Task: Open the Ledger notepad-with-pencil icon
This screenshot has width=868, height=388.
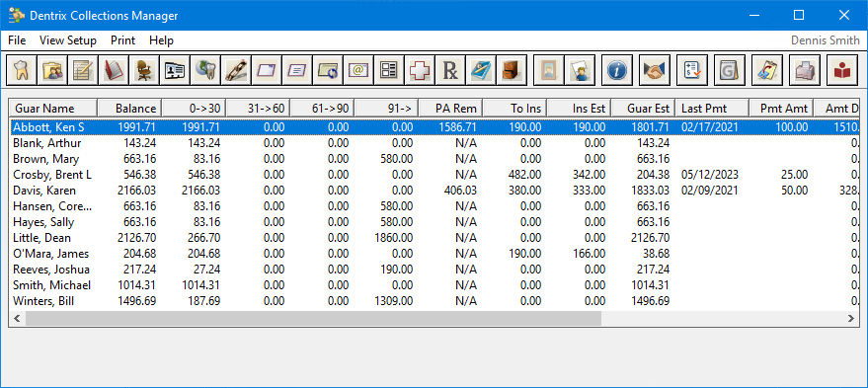Action: (83, 70)
